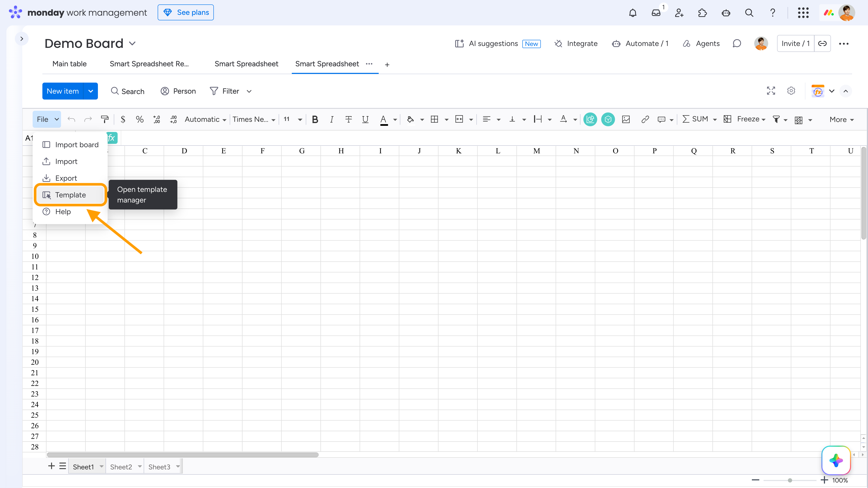Image resolution: width=868 pixels, height=488 pixels.
Task: Click the horizontal align icon
Action: click(486, 119)
